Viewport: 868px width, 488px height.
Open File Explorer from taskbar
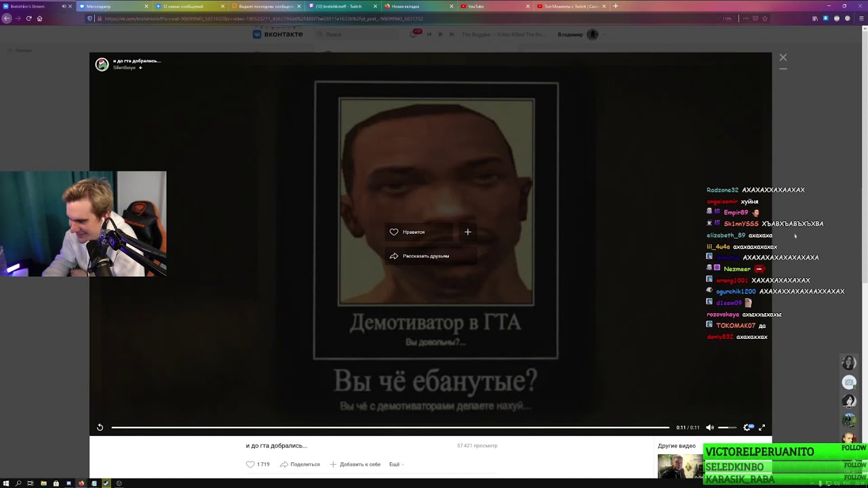coord(43,483)
